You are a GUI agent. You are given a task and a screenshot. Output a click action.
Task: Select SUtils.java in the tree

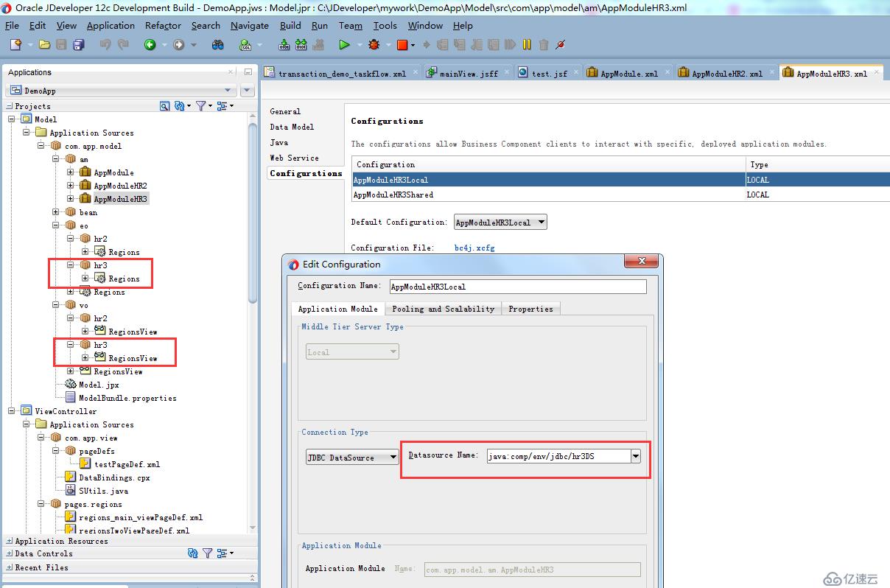(103, 491)
